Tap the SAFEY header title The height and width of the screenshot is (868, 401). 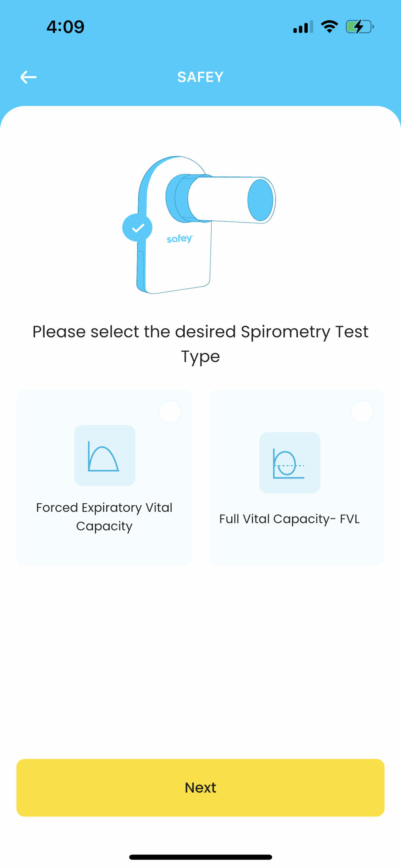[x=200, y=77]
